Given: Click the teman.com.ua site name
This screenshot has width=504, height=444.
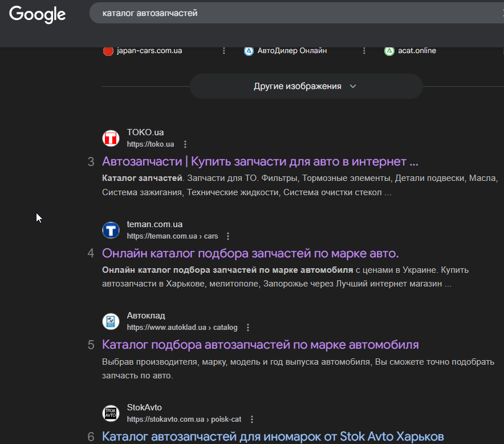Looking at the screenshot, I should (x=155, y=224).
